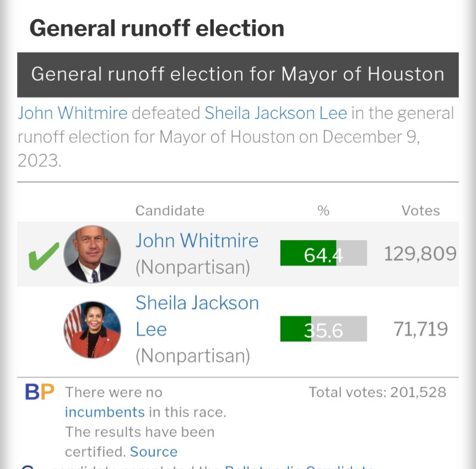Open Sheila Jackson Lee name in results table
The width and height of the screenshot is (476, 469).
coord(197,316)
